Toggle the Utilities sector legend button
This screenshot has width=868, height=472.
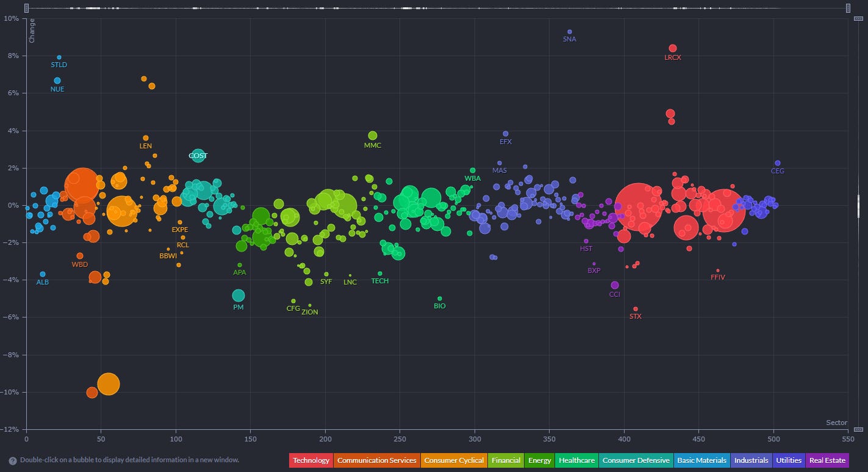pos(789,460)
